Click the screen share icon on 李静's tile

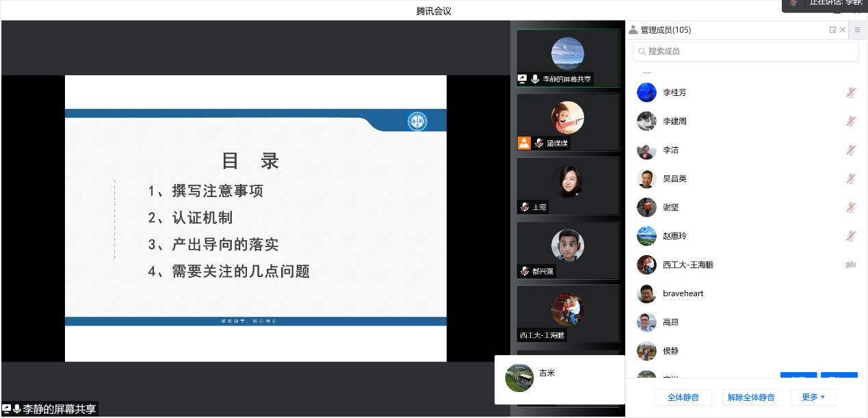(523, 79)
